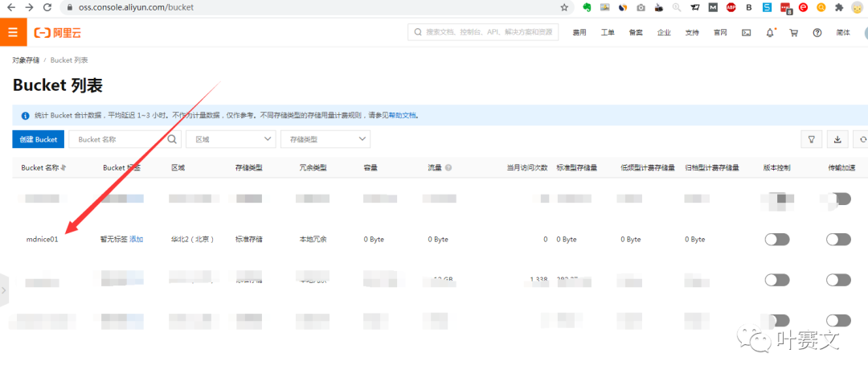Switch language via 简体
The width and height of the screenshot is (868, 378).
tap(843, 33)
